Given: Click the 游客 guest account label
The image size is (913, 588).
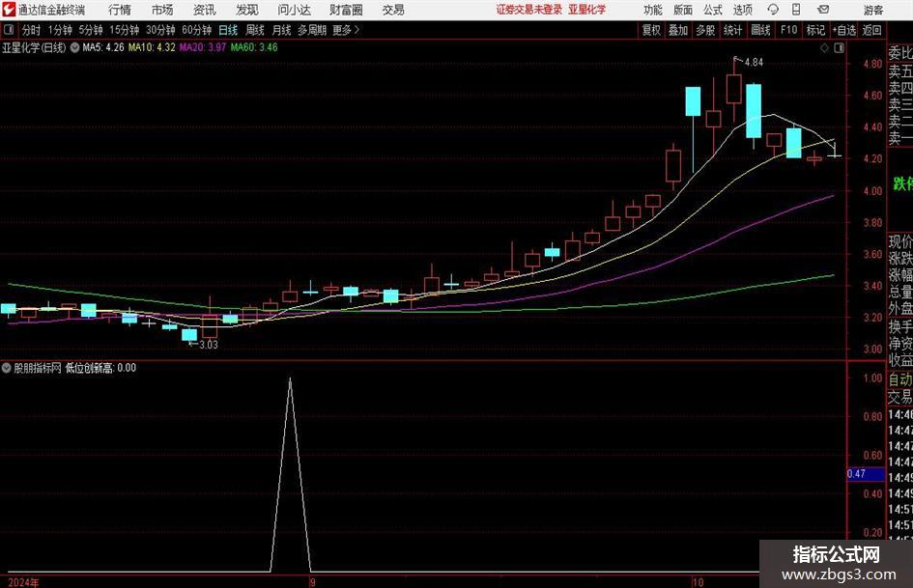Looking at the screenshot, I should pyautogui.click(x=872, y=10).
